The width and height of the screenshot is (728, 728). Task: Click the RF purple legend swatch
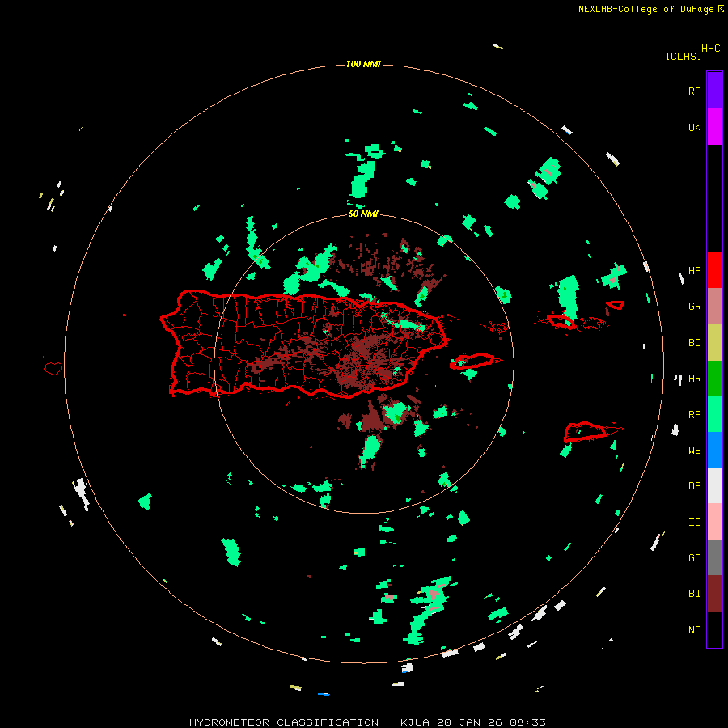(714, 91)
